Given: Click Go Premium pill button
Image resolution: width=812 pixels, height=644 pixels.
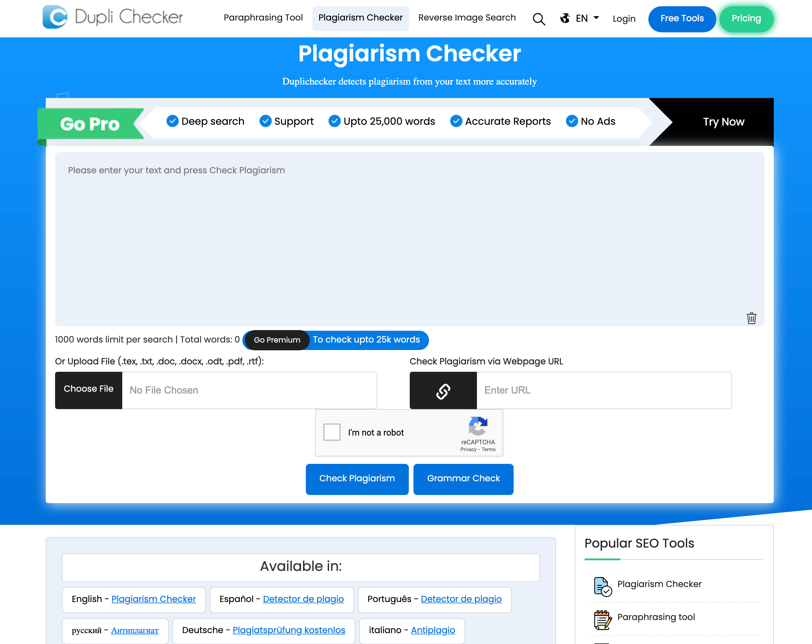Looking at the screenshot, I should click(x=277, y=340).
